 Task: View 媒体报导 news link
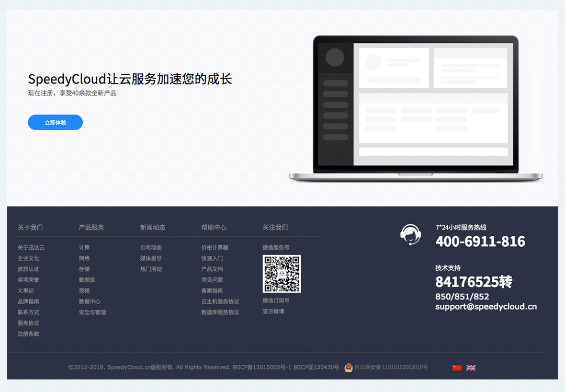tap(151, 258)
